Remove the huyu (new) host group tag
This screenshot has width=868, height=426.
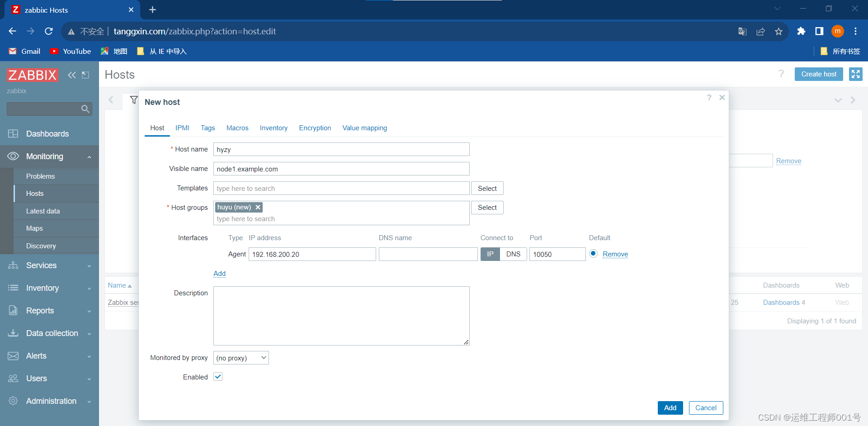tap(258, 207)
